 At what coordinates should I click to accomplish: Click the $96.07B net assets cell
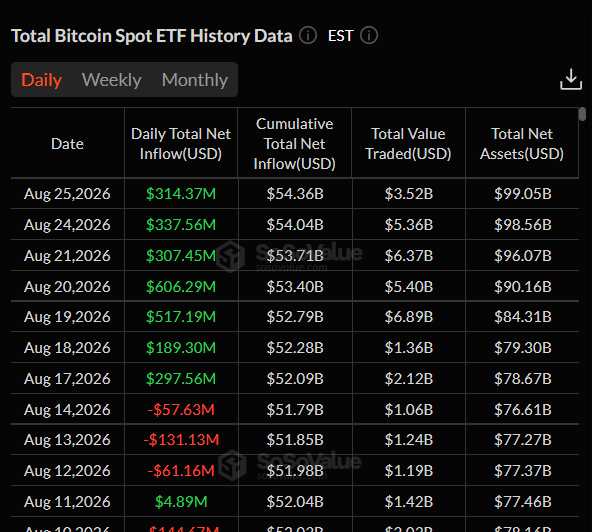523,256
